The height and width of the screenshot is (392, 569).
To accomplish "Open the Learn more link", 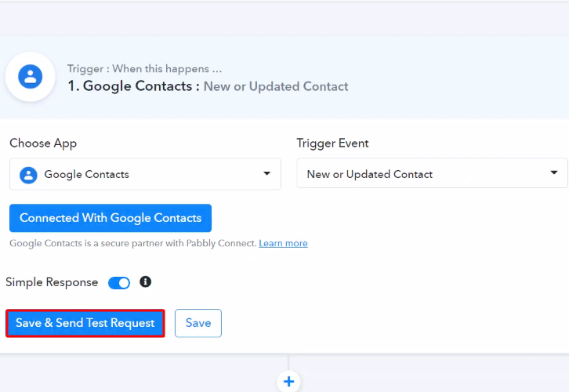I will point(283,243).
